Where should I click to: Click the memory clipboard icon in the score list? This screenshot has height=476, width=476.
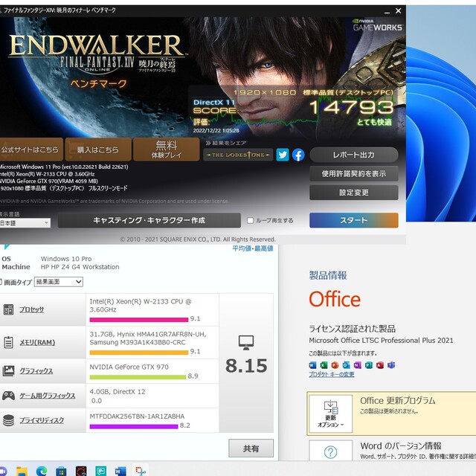pyautogui.click(x=8, y=342)
